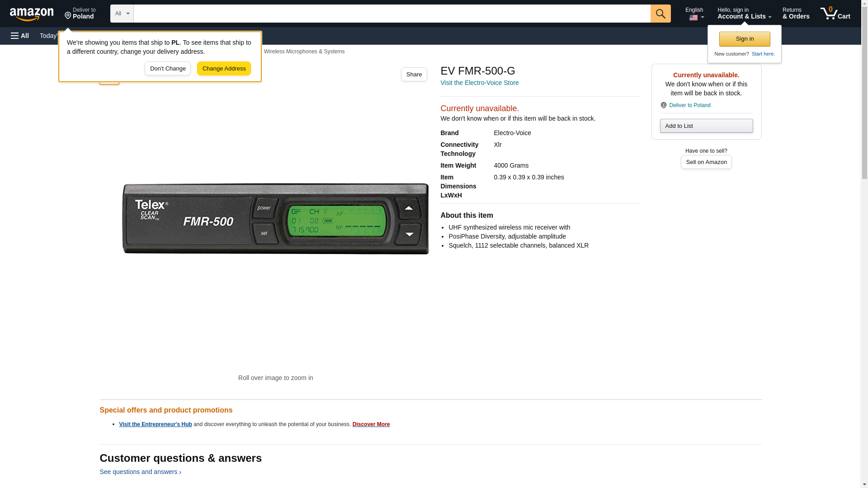Open Returns & Orders

pos(796,14)
